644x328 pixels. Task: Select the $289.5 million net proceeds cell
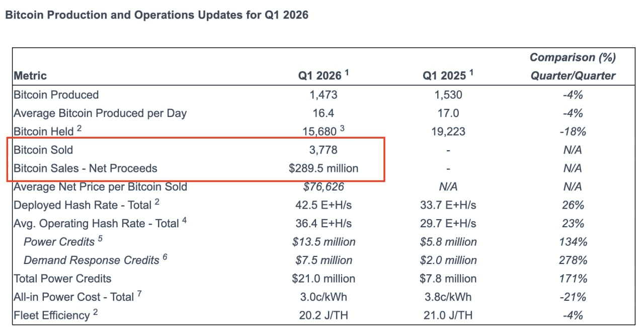(324, 168)
